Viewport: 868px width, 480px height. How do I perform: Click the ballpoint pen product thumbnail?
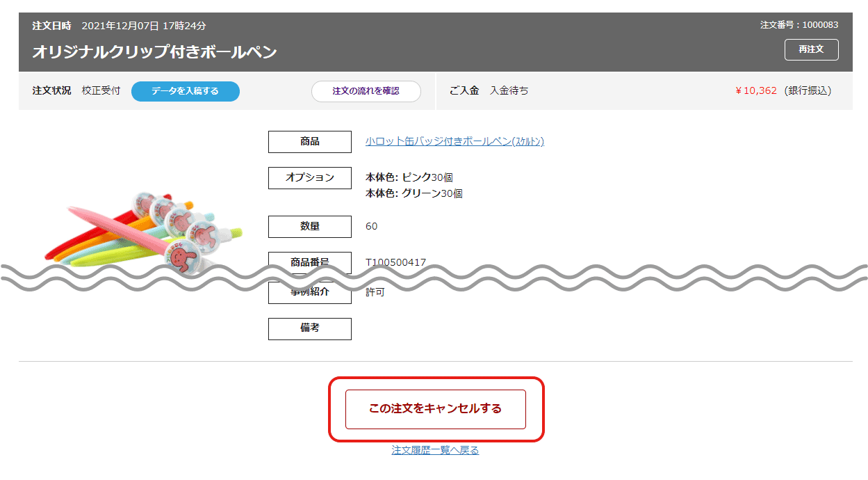pyautogui.click(x=139, y=230)
